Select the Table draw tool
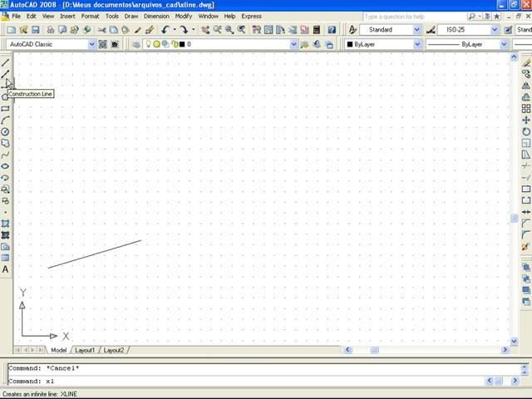532x399 pixels. click(x=6, y=258)
